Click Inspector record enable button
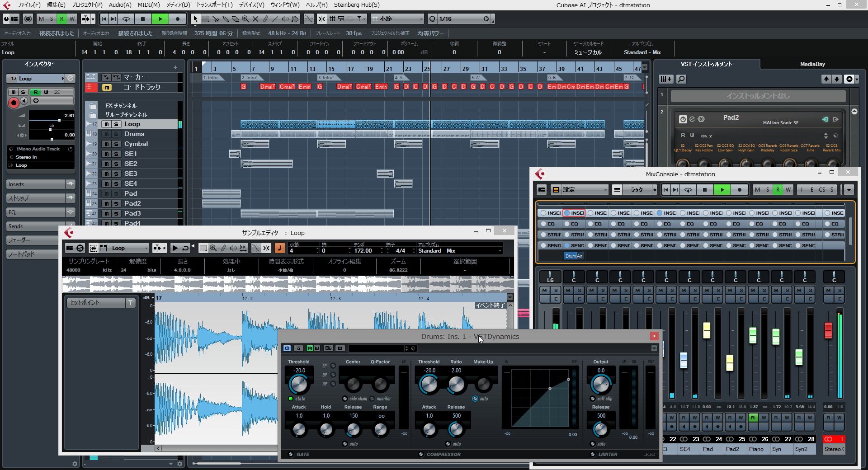868x470 pixels. [14, 103]
